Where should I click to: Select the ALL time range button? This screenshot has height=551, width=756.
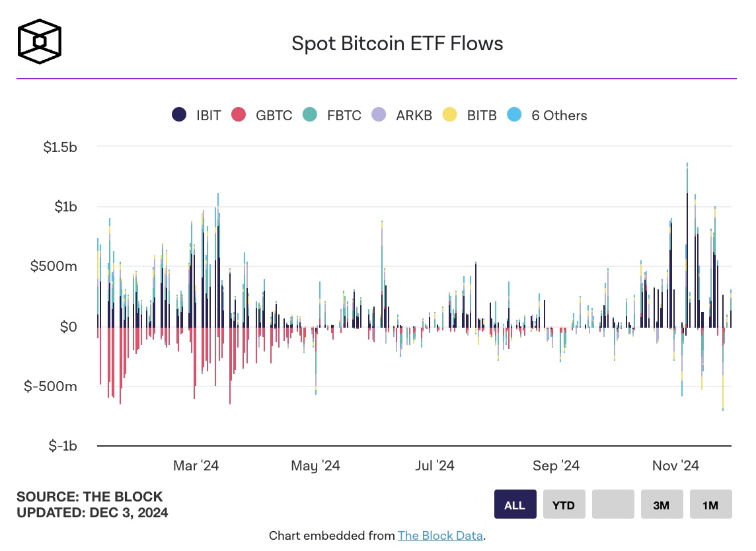pos(515,504)
